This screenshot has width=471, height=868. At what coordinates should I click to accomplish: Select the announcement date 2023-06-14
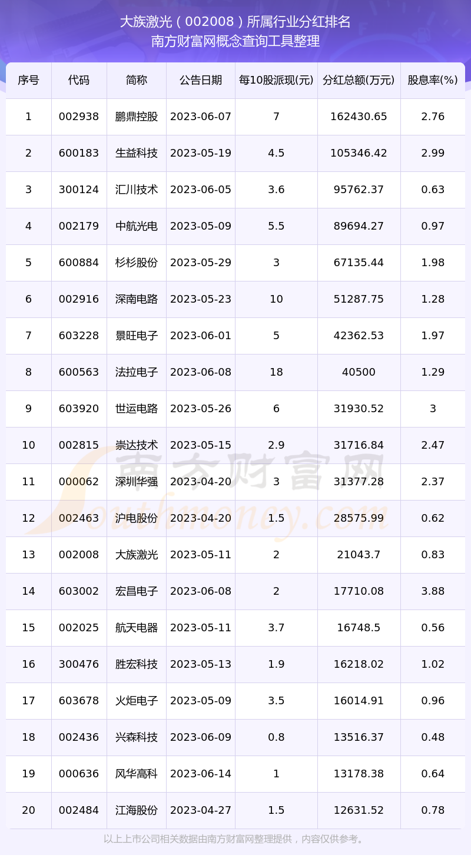click(x=201, y=774)
